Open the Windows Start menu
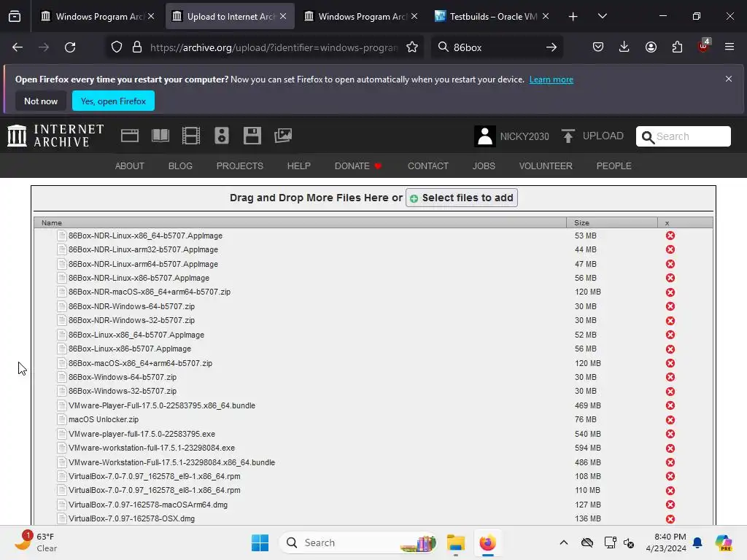The width and height of the screenshot is (747, 560). 260,542
